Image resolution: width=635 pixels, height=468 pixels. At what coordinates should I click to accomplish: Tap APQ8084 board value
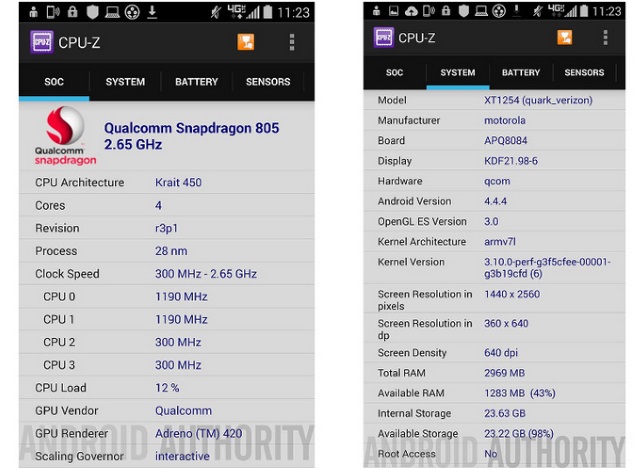505,140
